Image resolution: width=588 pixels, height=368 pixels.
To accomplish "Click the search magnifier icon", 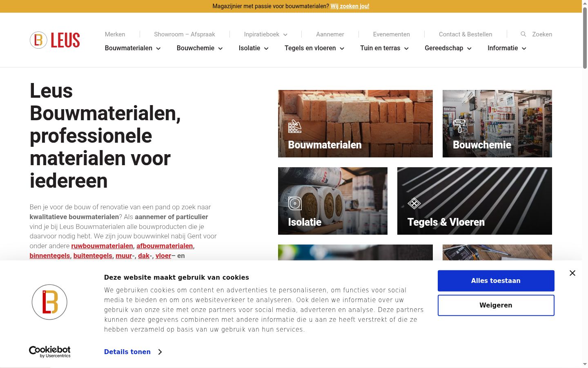I will tap(523, 34).
